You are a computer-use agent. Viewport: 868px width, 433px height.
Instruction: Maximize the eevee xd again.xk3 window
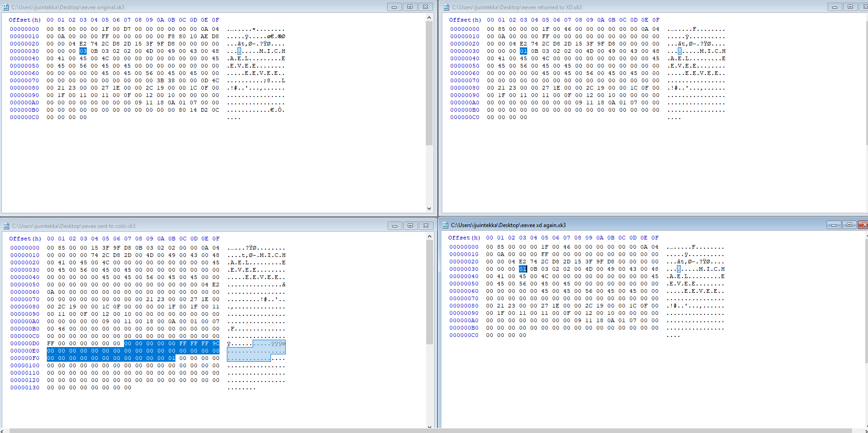point(850,225)
